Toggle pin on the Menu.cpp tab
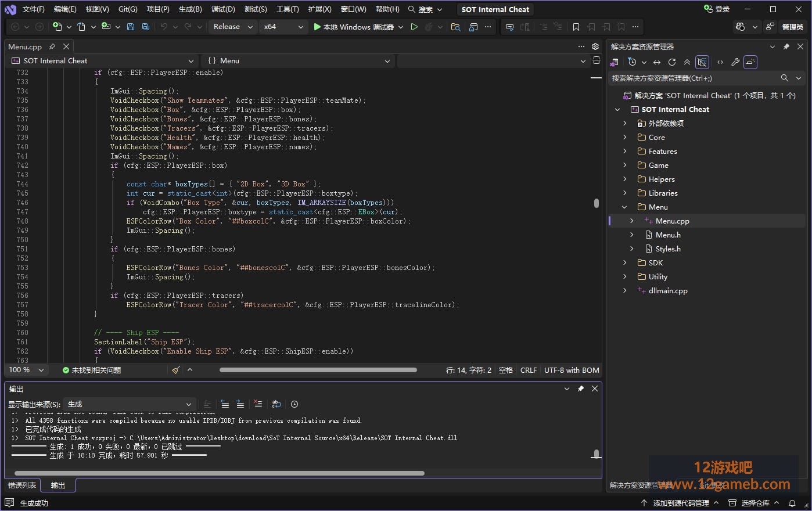 (52, 46)
